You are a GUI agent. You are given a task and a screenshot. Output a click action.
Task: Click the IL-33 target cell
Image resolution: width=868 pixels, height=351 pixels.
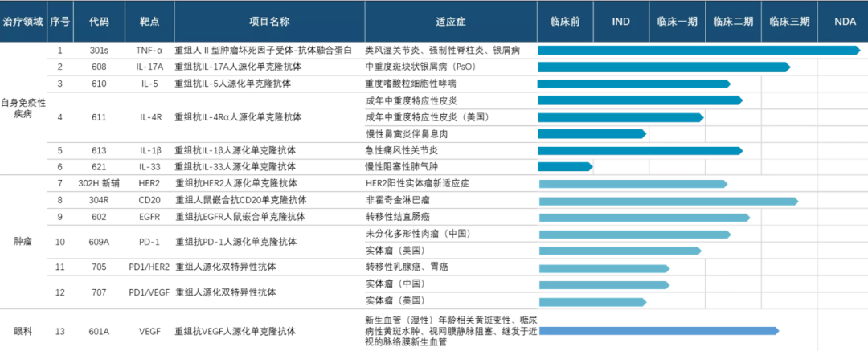pos(150,167)
